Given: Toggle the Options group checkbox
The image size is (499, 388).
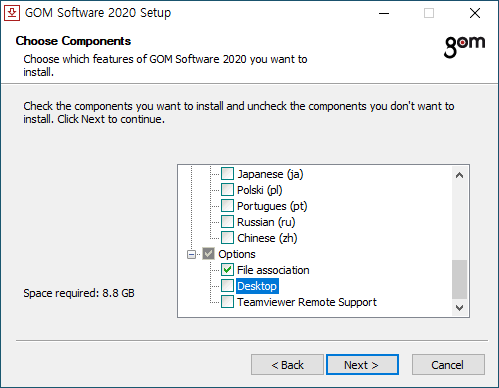Looking at the screenshot, I should (209, 254).
